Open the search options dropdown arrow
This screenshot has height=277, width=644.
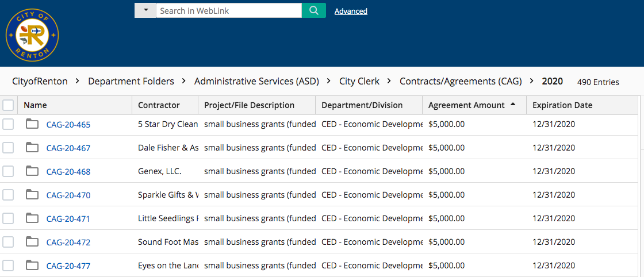[x=145, y=10]
